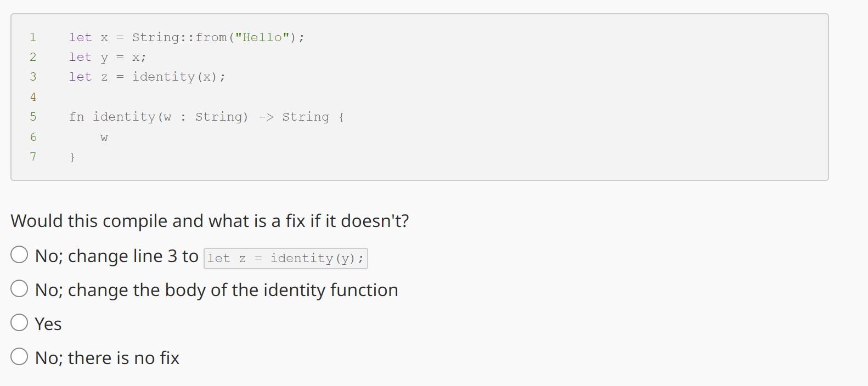Image resolution: width=868 pixels, height=386 pixels.
Task: Click the closing brace on line 7
Action: (x=72, y=157)
